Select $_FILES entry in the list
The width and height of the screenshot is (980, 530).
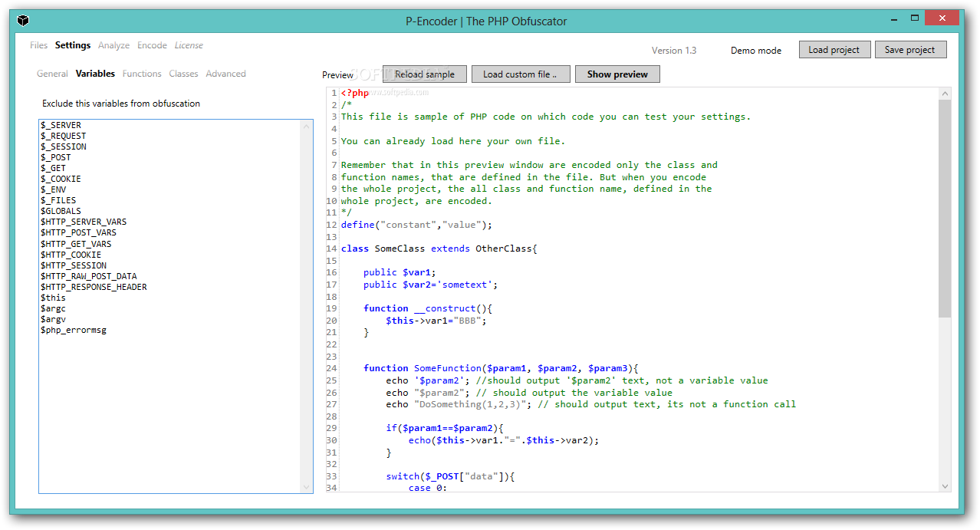click(58, 200)
